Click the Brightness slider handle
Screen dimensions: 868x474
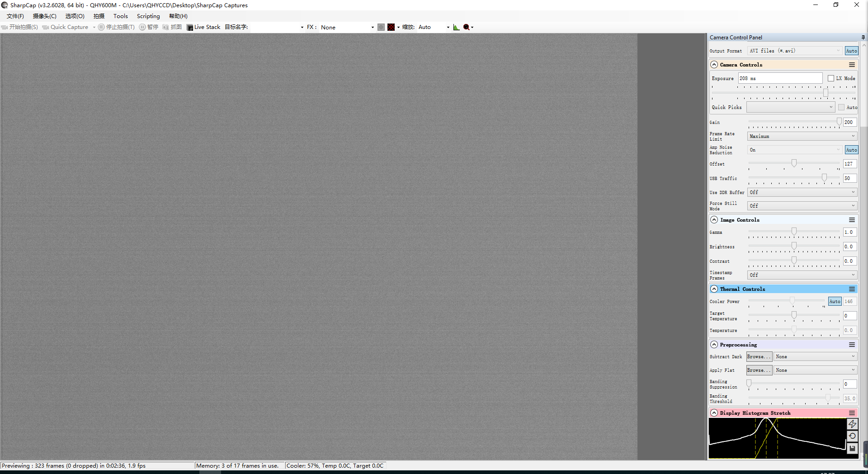(794, 246)
